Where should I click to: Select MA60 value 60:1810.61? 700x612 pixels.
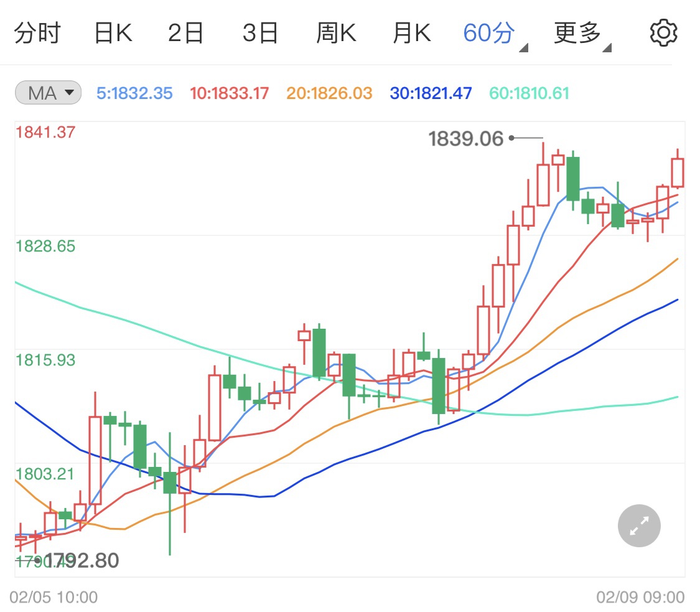[x=530, y=93]
